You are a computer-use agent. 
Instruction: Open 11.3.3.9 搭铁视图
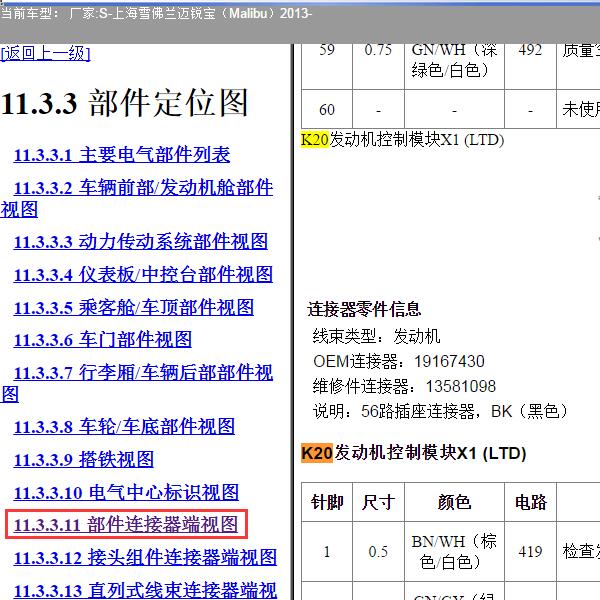click(83, 460)
